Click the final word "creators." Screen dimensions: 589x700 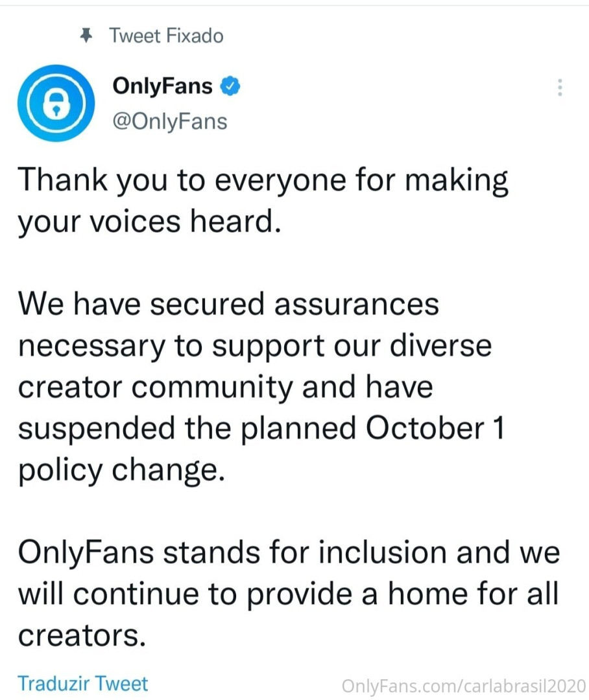(80, 635)
